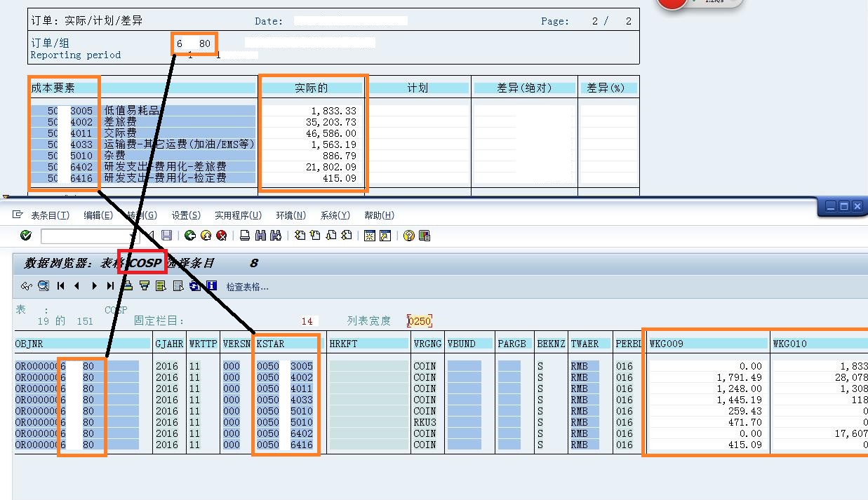Click the Refresh icon in application toolbar
Image resolution: width=868 pixels, height=500 pixels.
coord(194,285)
